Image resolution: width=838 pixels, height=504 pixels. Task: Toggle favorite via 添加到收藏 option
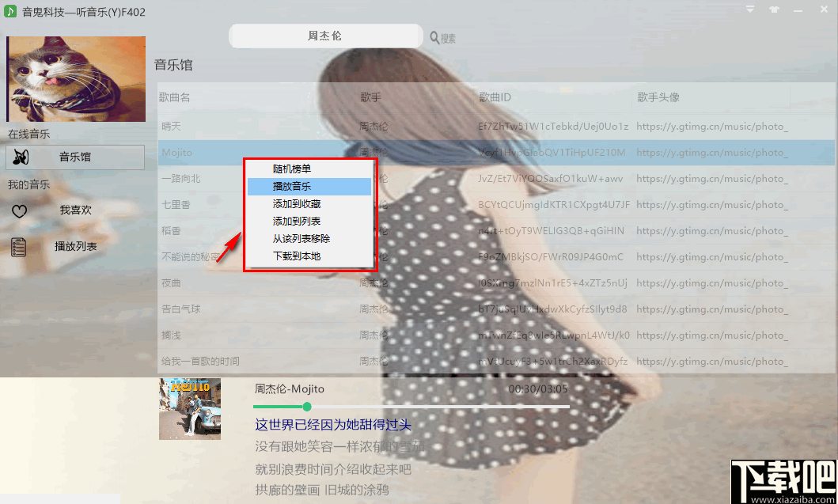(291, 203)
